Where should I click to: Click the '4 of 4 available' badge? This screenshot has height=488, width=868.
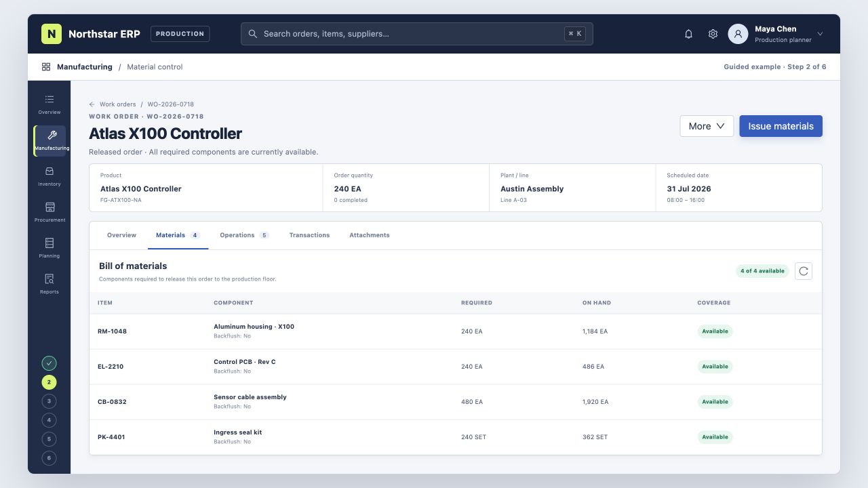point(762,271)
